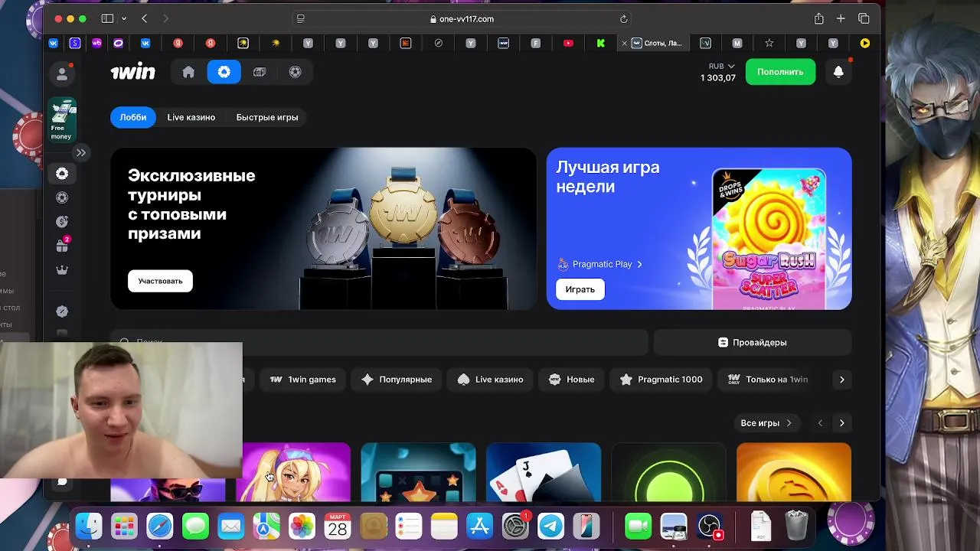Open OBS from the Dock

coord(710,526)
